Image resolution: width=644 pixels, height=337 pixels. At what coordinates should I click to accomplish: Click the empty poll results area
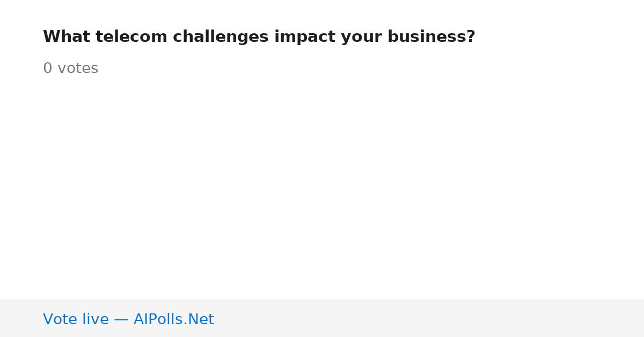click(x=322, y=188)
